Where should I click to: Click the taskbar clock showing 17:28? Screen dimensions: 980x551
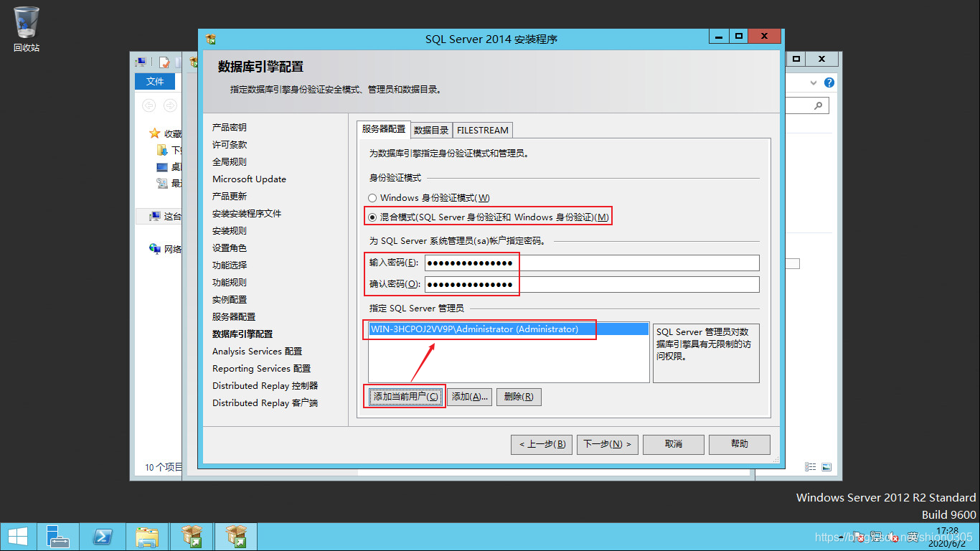pyautogui.click(x=947, y=537)
